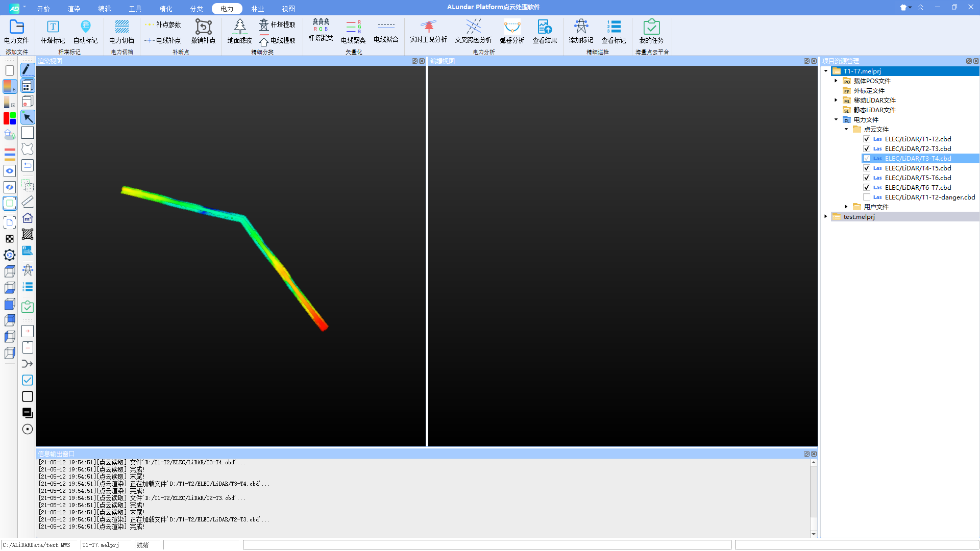Switch to the 开始 ribbon tab
Screen dimensions: 980x551
coord(43,9)
